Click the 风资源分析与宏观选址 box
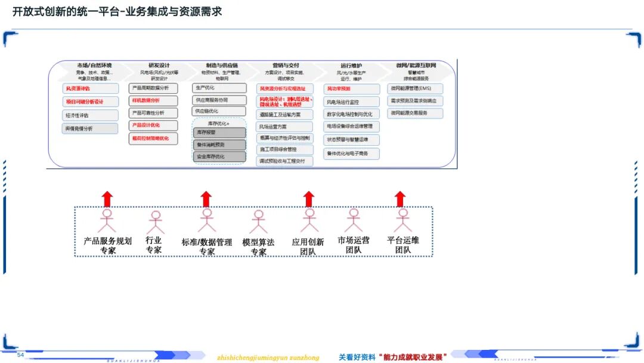 (284, 89)
